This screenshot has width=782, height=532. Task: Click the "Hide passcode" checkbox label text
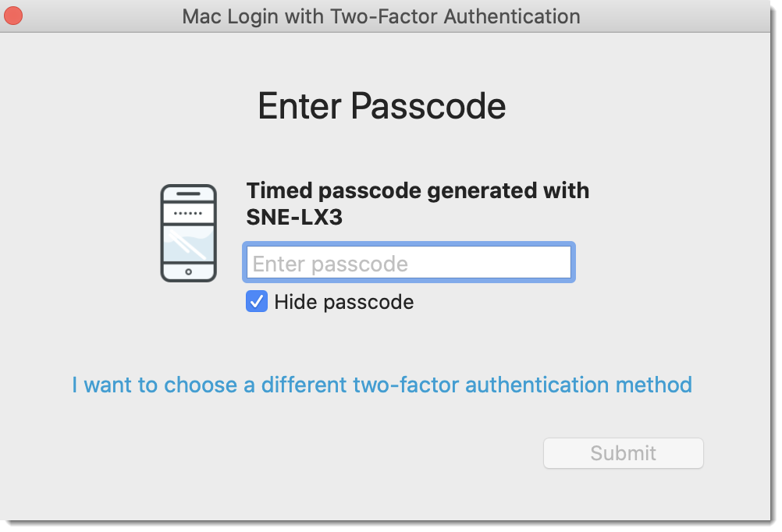click(x=343, y=302)
